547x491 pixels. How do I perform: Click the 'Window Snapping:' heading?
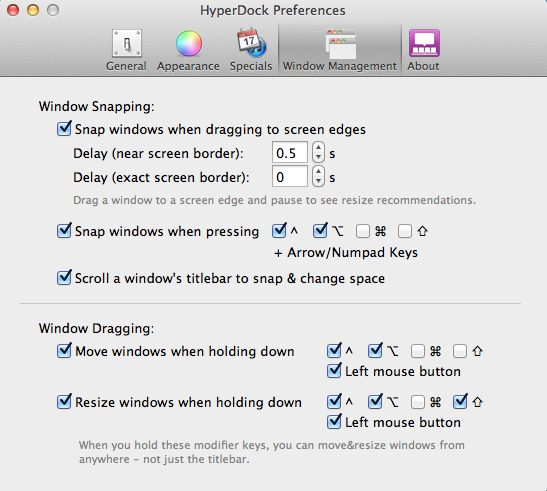pyautogui.click(x=97, y=106)
